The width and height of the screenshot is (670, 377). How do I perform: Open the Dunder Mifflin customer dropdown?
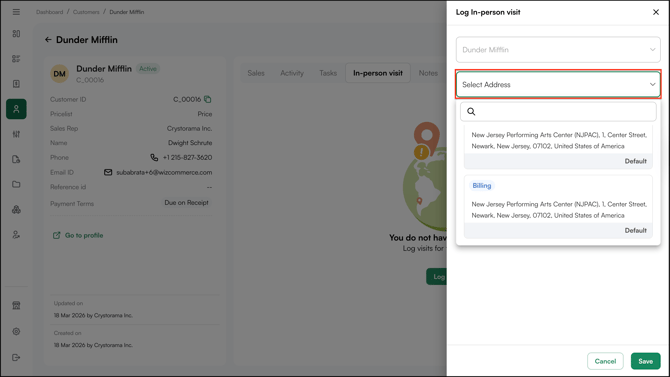(x=558, y=50)
